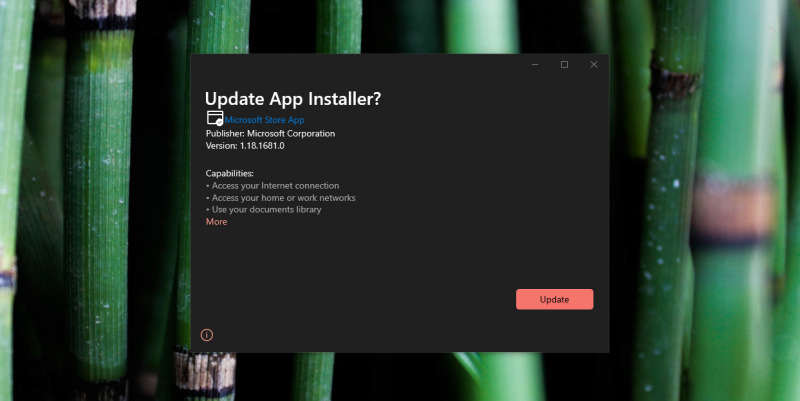Click 'Access your home or work networks'
This screenshot has height=401, width=800.
pyautogui.click(x=281, y=197)
